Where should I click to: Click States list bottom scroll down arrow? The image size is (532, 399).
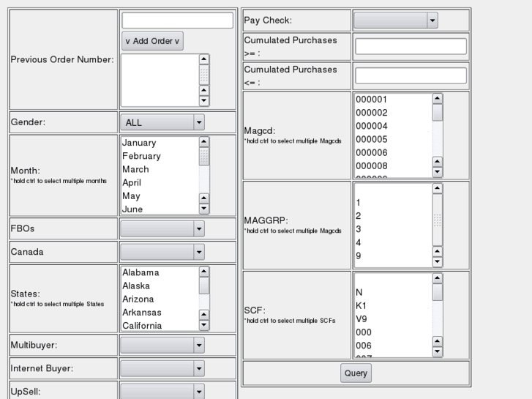tap(204, 325)
